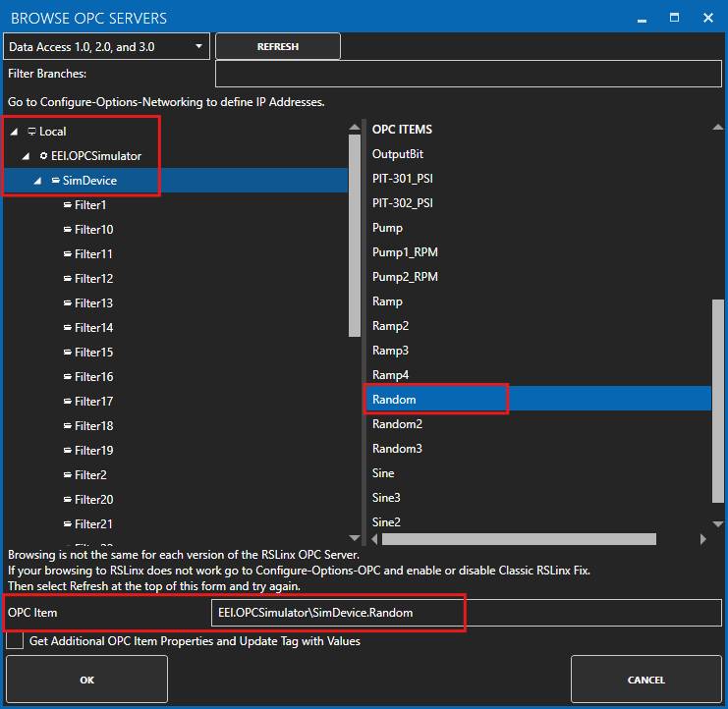This screenshot has width=728, height=709.
Task: Click the Filter19 branch icon
Action: pyautogui.click(x=68, y=451)
